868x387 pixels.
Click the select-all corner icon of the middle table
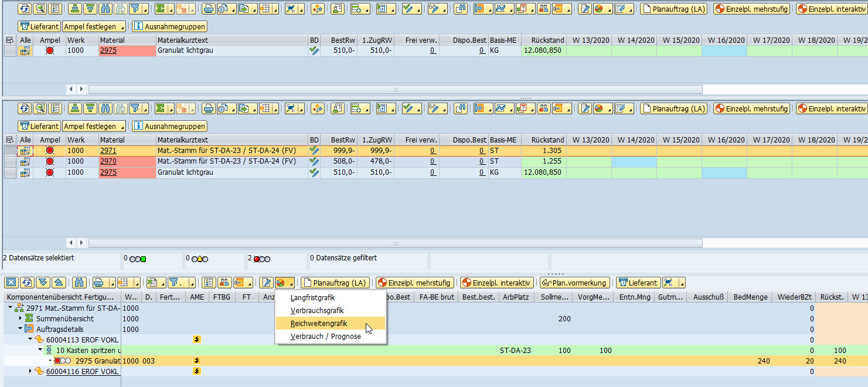[9, 140]
